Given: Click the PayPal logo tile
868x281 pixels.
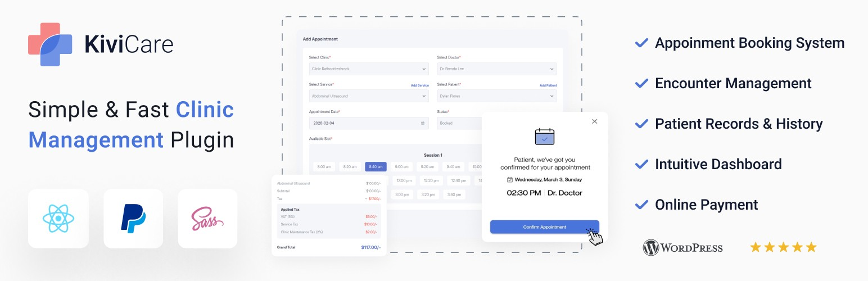Looking at the screenshot, I should point(133,219).
